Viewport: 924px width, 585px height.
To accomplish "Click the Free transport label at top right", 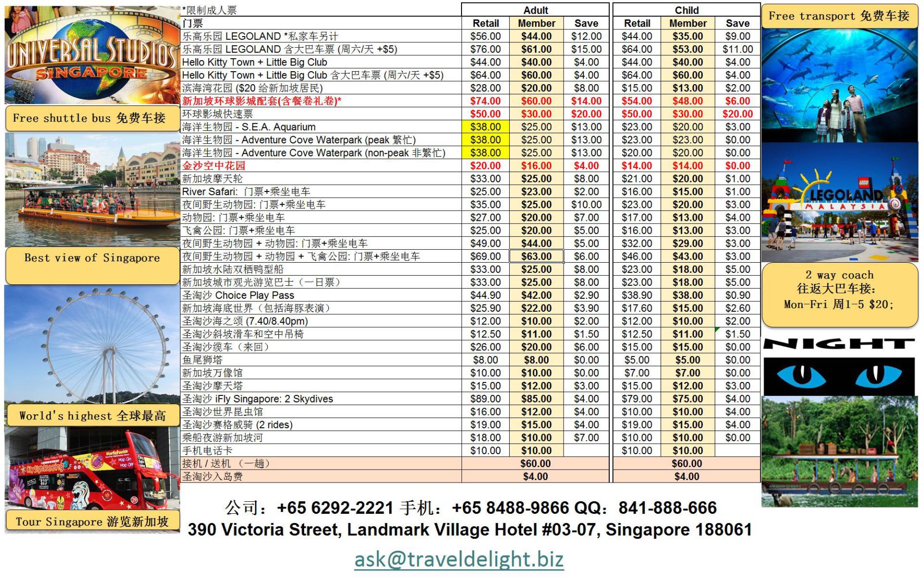I will (x=839, y=16).
